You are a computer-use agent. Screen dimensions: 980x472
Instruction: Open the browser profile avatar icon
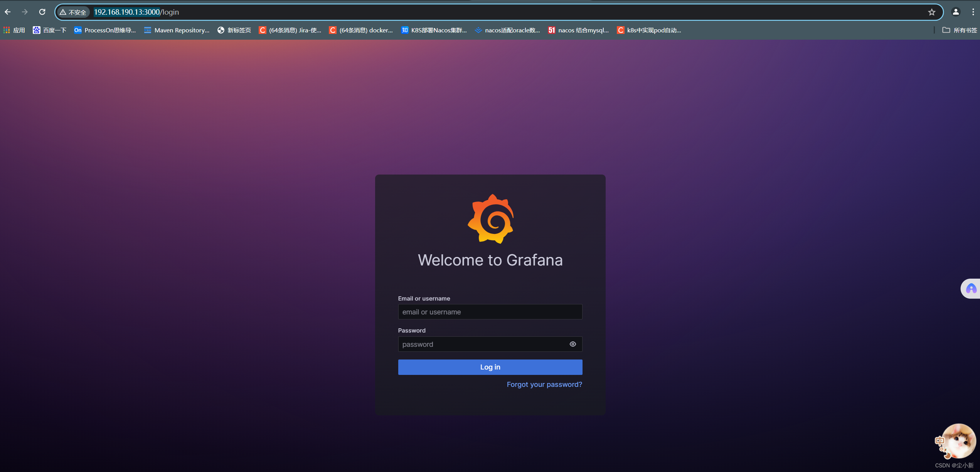pos(956,12)
